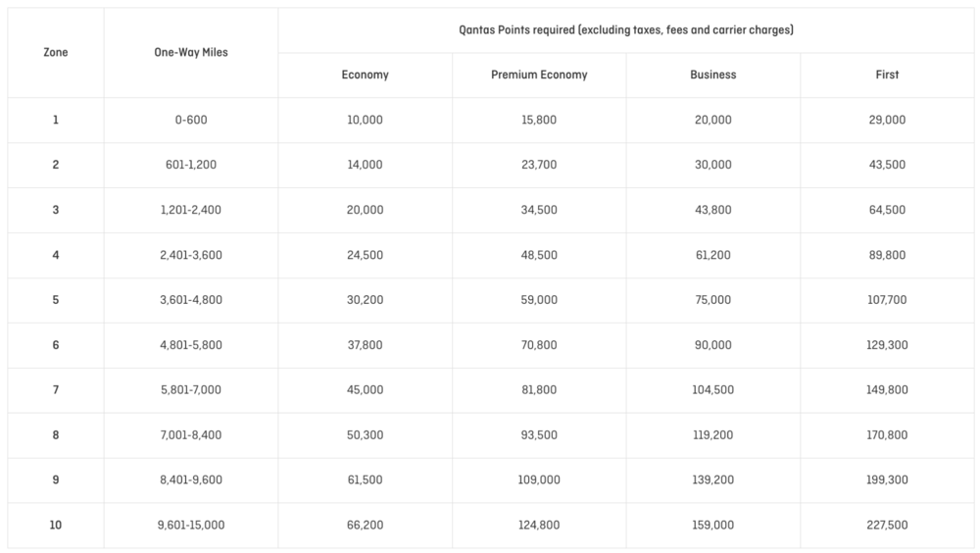Select Business value 119,200 in Zone 8
The height and width of the screenshot is (553, 980).
click(x=712, y=435)
